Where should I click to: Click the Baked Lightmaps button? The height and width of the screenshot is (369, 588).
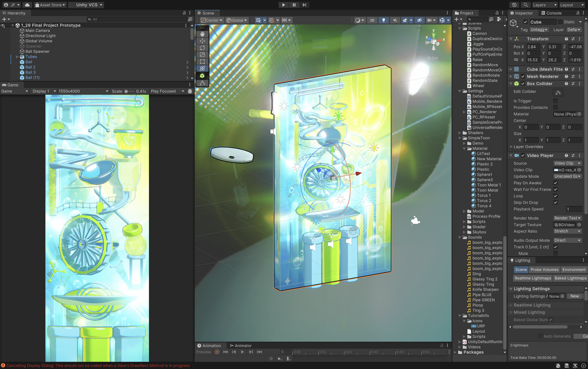(570, 278)
